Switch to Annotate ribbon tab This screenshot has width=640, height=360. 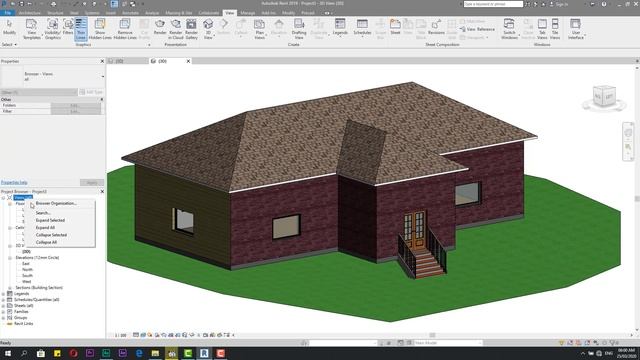point(131,13)
